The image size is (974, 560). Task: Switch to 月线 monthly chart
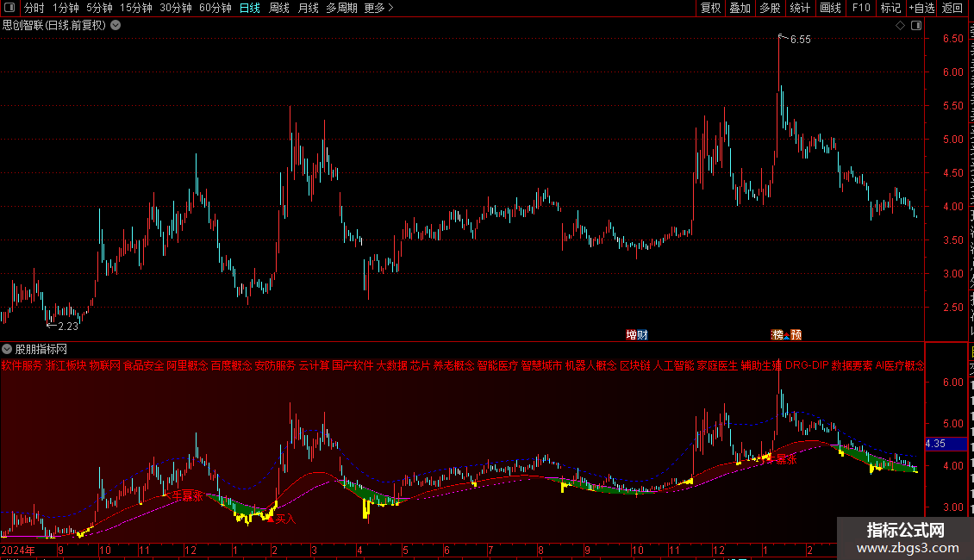[308, 8]
